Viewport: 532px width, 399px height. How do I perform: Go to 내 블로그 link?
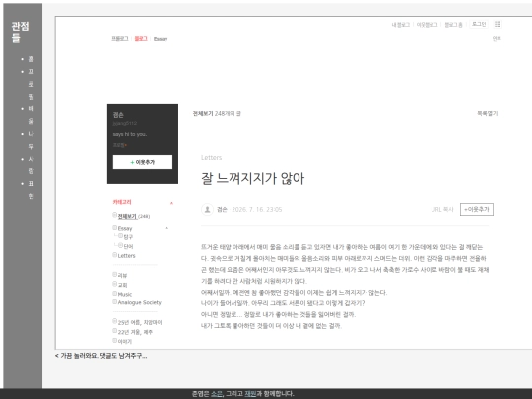tap(400, 25)
